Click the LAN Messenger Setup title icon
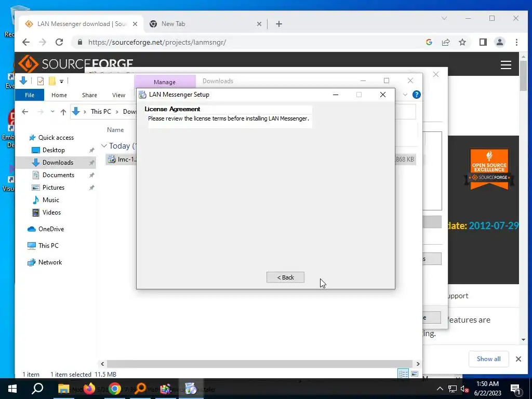The height and width of the screenshot is (399, 532). coord(143,95)
